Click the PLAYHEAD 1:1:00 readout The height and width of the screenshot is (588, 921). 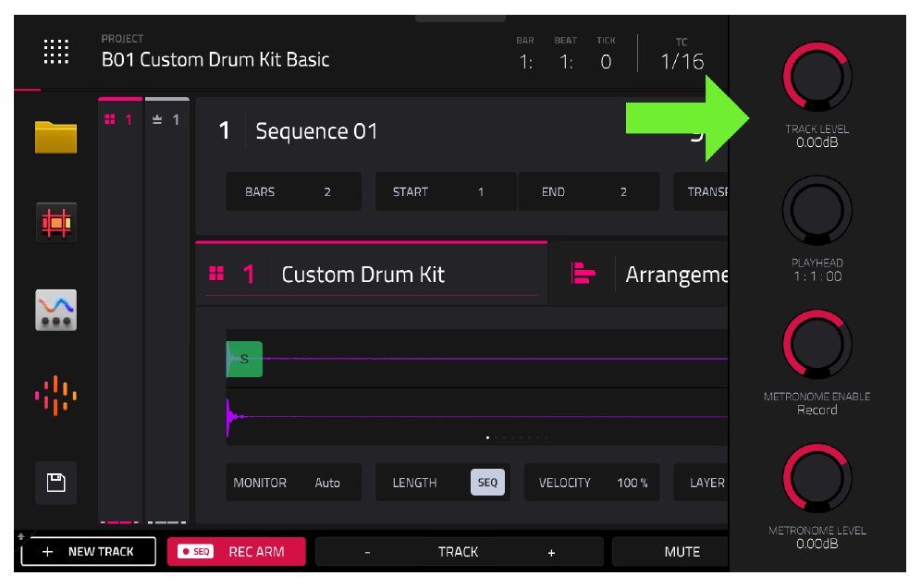coord(817,276)
